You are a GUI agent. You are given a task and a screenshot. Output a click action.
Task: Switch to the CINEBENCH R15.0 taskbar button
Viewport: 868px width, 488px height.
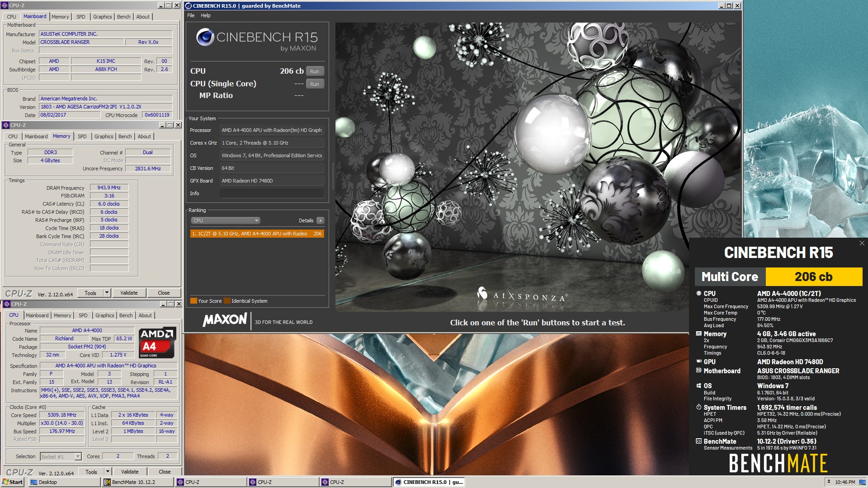pyautogui.click(x=429, y=482)
